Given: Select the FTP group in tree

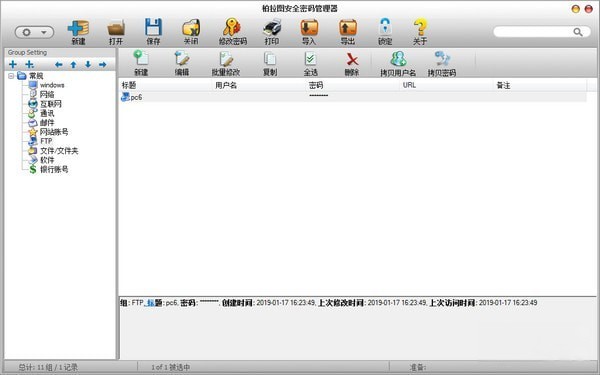Looking at the screenshot, I should tap(46, 141).
